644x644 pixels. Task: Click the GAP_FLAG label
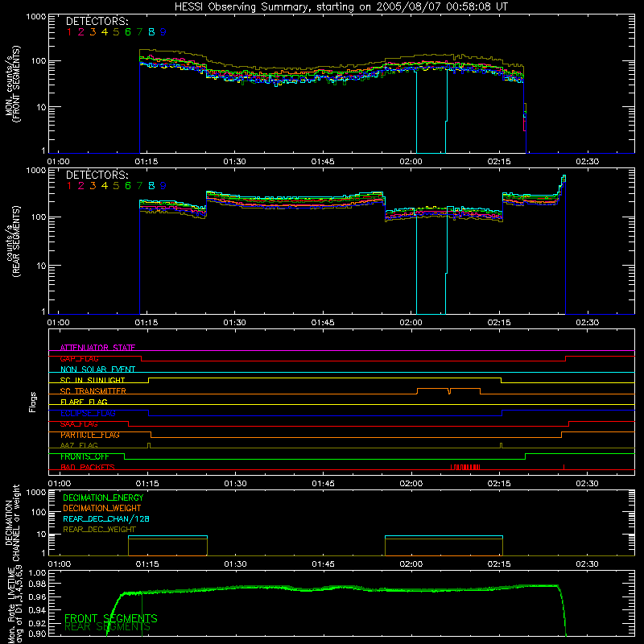pyautogui.click(x=79, y=358)
